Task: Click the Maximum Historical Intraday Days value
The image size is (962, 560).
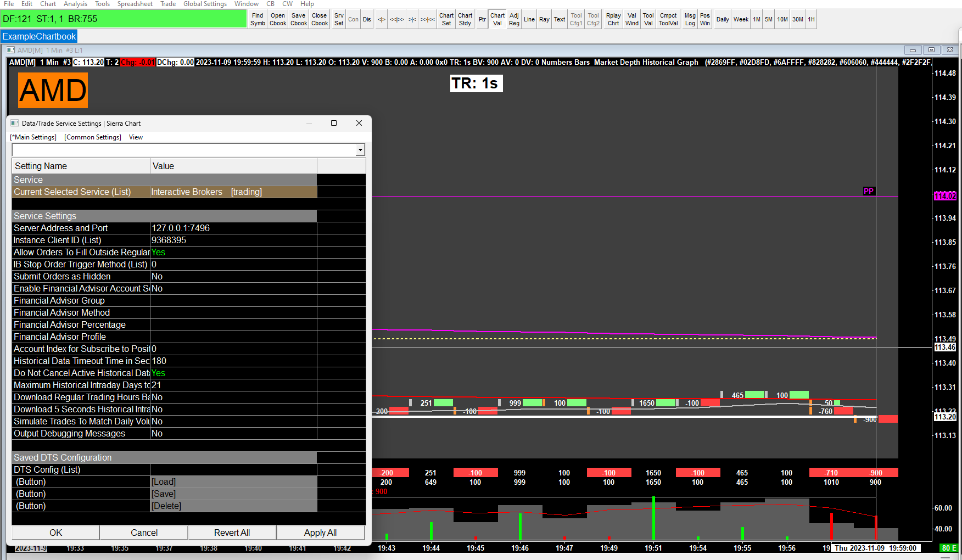Action: point(233,385)
